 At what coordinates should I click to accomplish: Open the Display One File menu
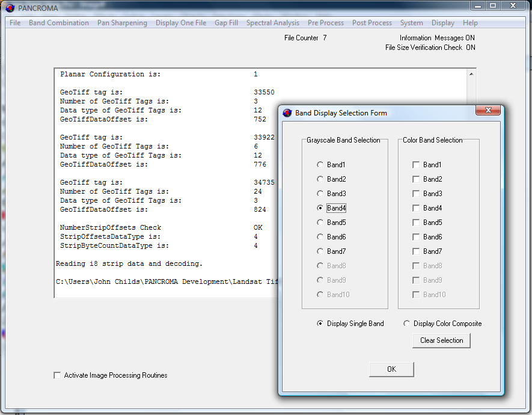tap(181, 23)
